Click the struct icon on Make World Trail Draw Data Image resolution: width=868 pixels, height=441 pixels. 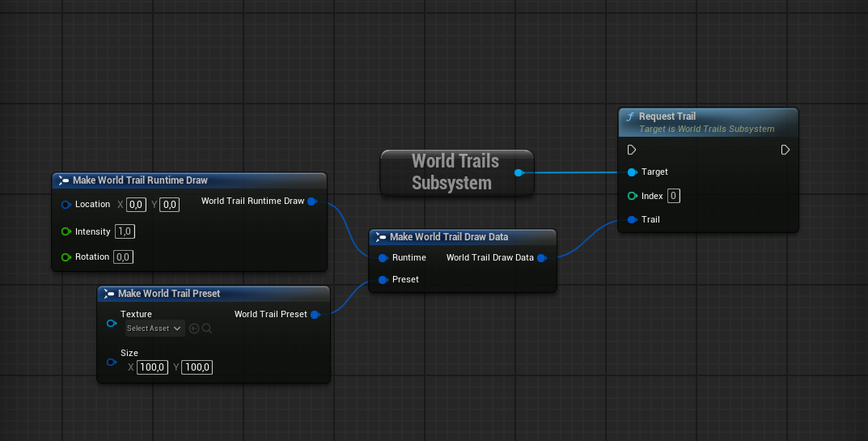pos(381,237)
